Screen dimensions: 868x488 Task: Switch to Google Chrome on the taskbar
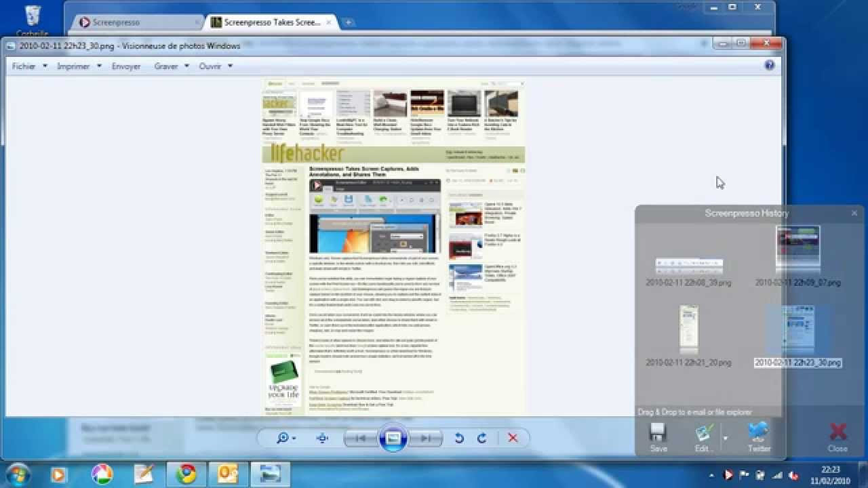[x=186, y=474]
